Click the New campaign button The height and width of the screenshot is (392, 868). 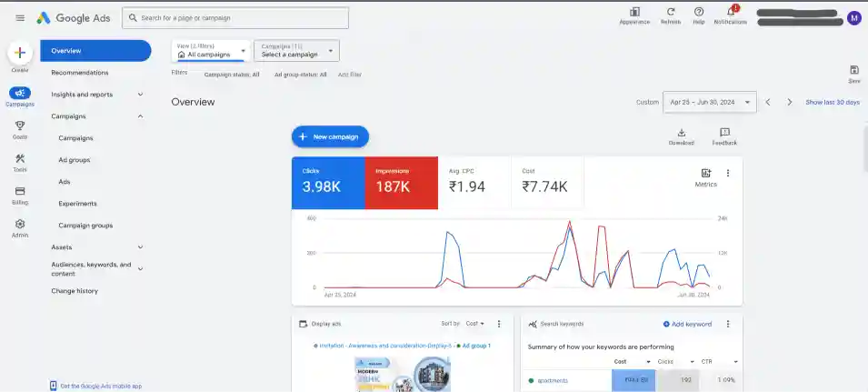tap(330, 136)
